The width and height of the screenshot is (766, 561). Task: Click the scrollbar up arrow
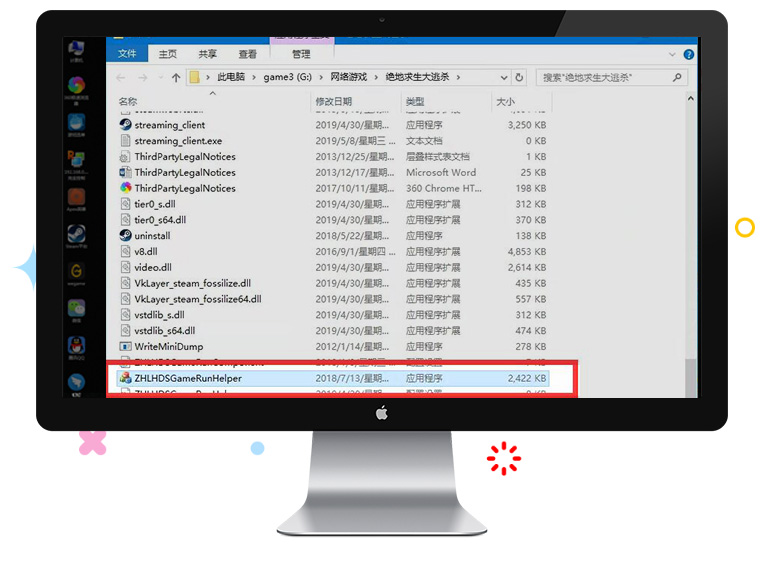[x=690, y=99]
